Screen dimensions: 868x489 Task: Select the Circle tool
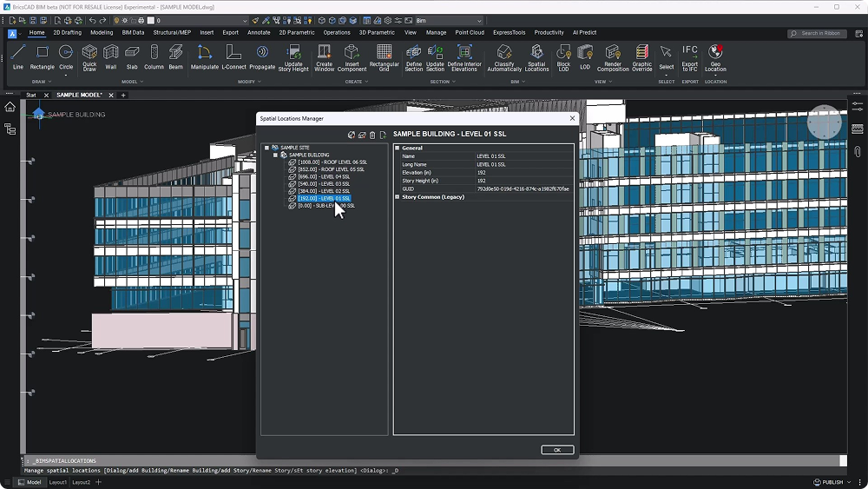pyautogui.click(x=66, y=57)
